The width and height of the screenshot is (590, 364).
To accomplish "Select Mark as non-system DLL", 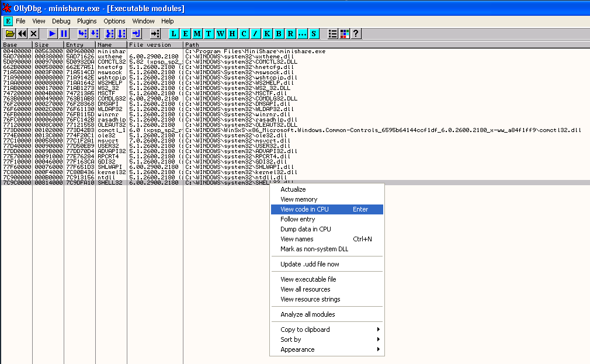I will (x=327, y=249).
